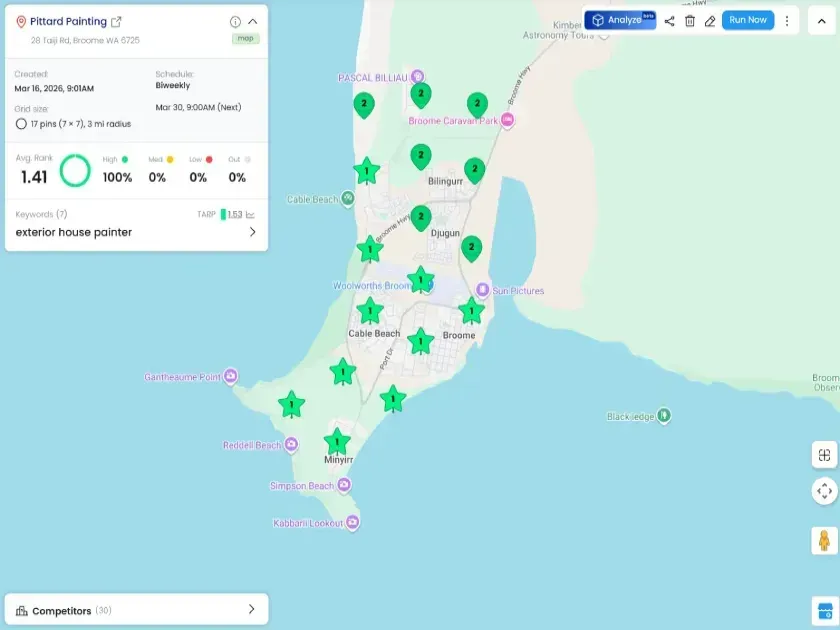Screen dimensions: 840x630
Task: Click the map grid layout button
Action: [824, 455]
